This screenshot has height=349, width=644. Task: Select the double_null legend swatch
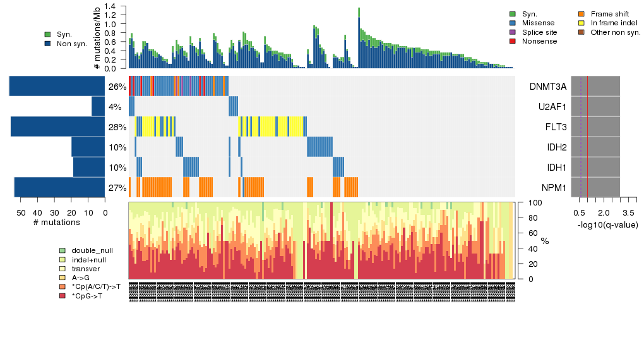coord(63,251)
